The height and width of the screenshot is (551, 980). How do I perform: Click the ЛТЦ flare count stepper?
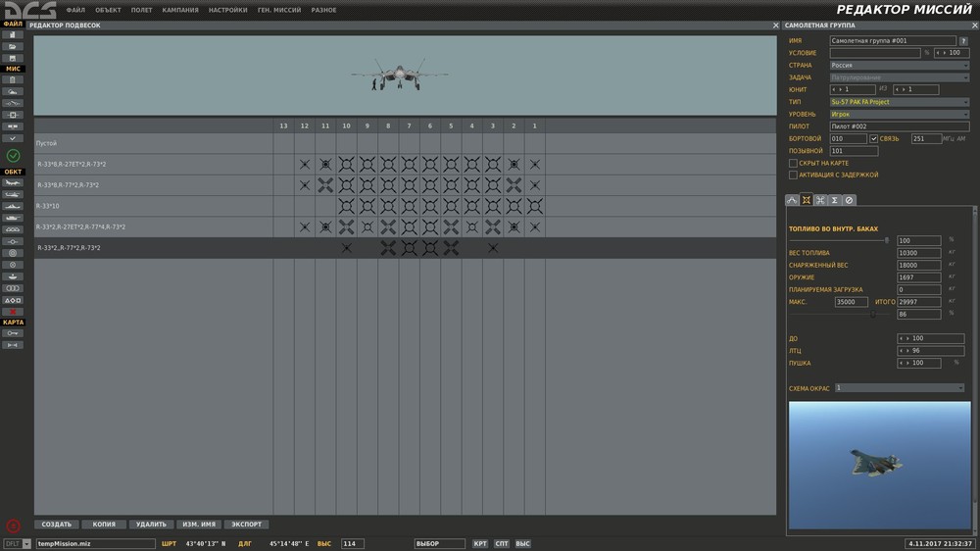pyautogui.click(x=931, y=351)
